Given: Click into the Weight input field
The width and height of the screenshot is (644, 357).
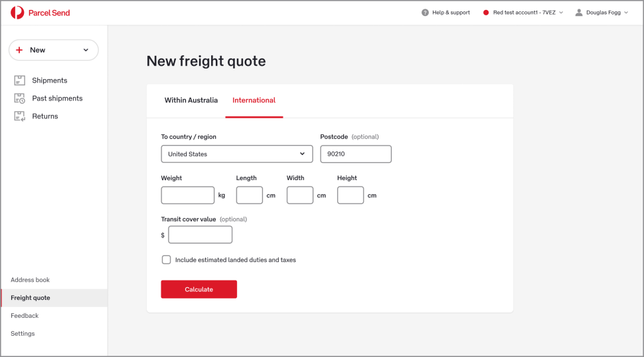Looking at the screenshot, I should click(x=187, y=195).
